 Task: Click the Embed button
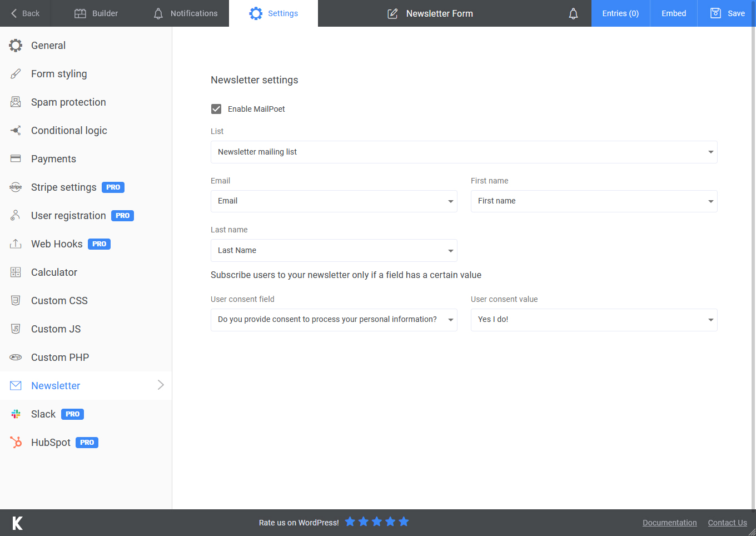[674, 13]
